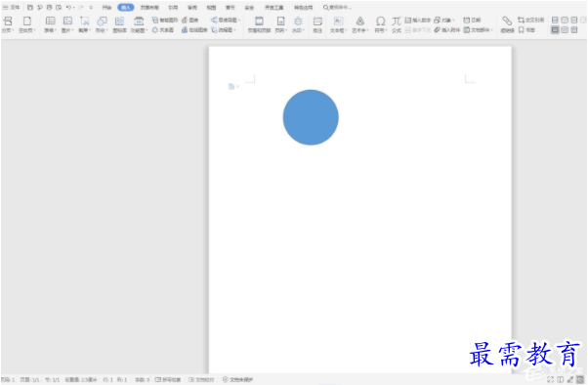
Task: Click the page count 页面 1/1 in status bar
Action: 29,380
